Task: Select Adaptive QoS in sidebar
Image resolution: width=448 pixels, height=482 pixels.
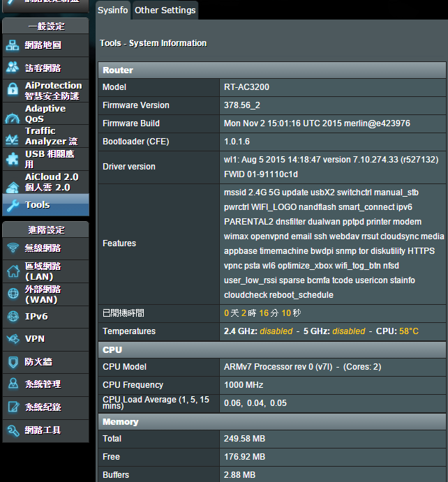Action: point(46,114)
